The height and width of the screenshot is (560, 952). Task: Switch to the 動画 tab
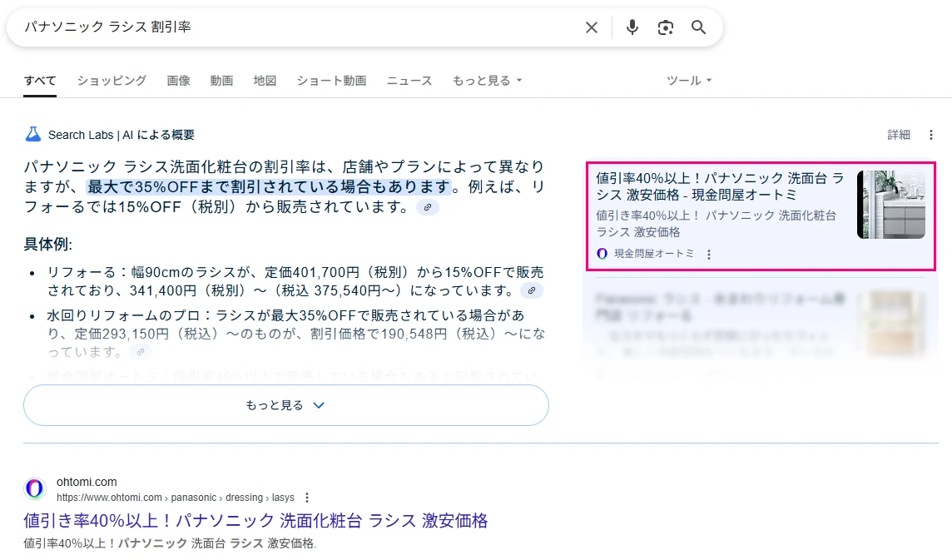(221, 80)
